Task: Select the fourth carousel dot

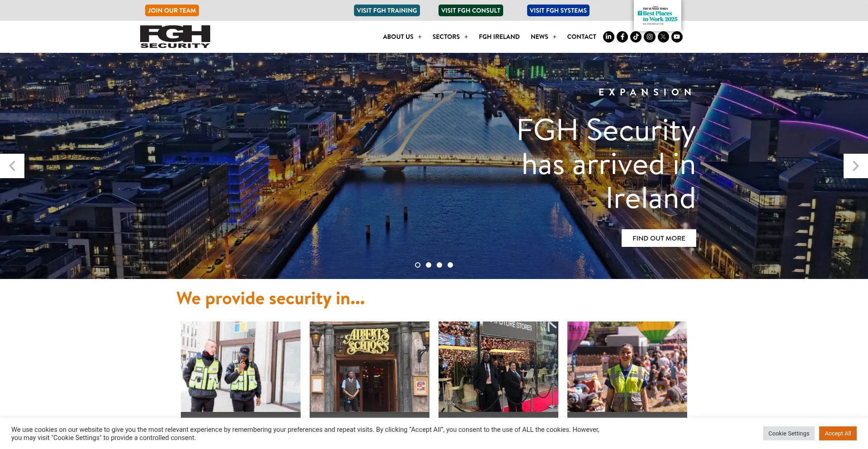Action: pyautogui.click(x=450, y=265)
